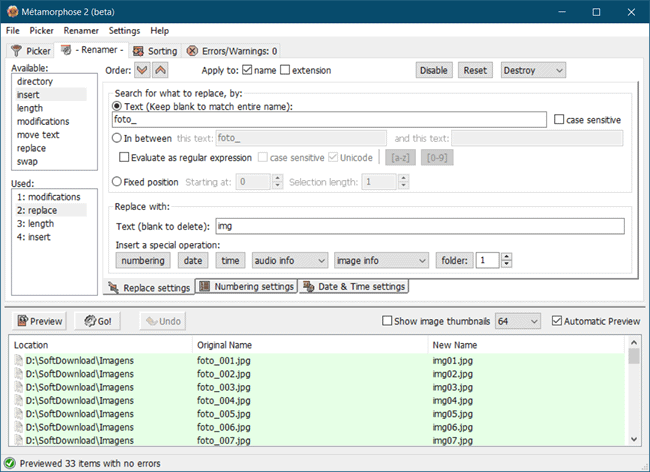Open the 'audio info' dropdown

point(290,261)
